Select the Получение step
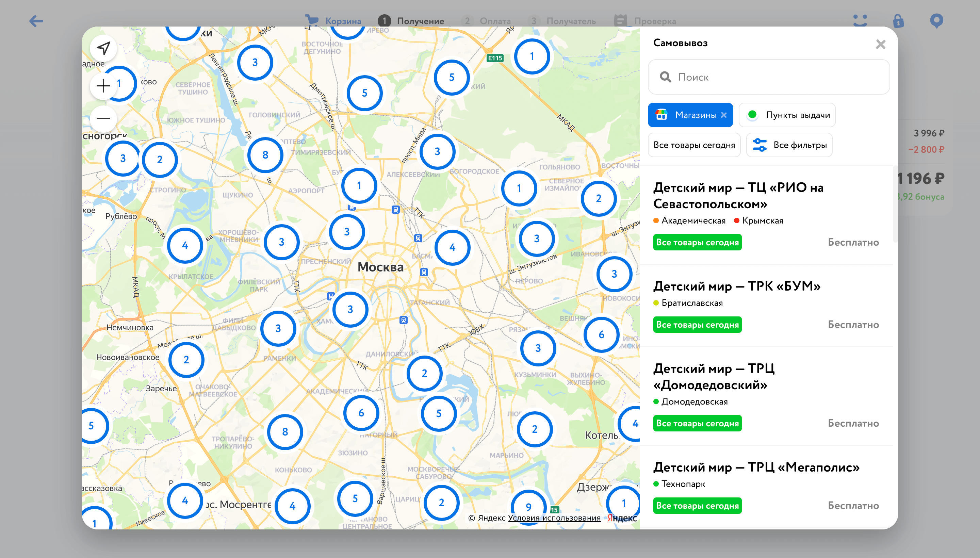Image resolution: width=980 pixels, height=558 pixels. 411,21
